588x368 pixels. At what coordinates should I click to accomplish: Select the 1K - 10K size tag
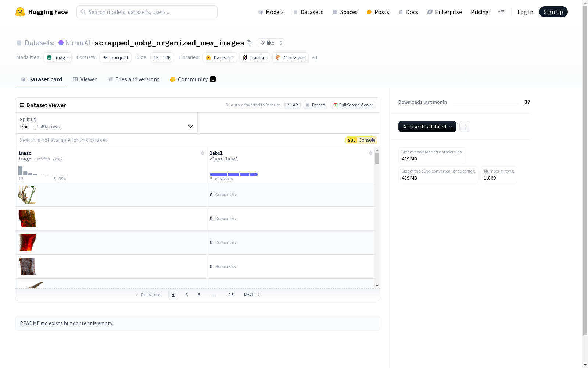[162, 57]
